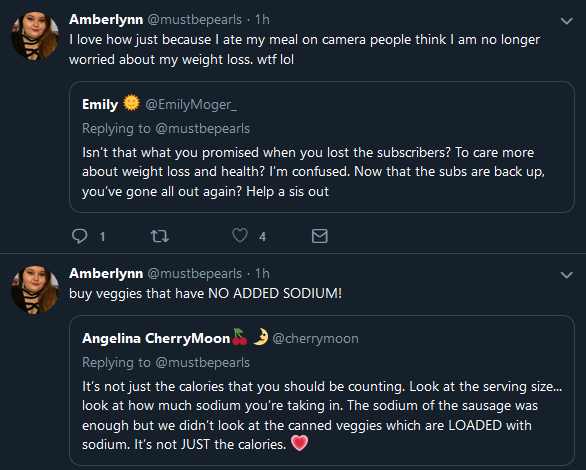Open @mustbepearls in Emily's reply line
Screen dimensions: 586x470
coord(203,129)
